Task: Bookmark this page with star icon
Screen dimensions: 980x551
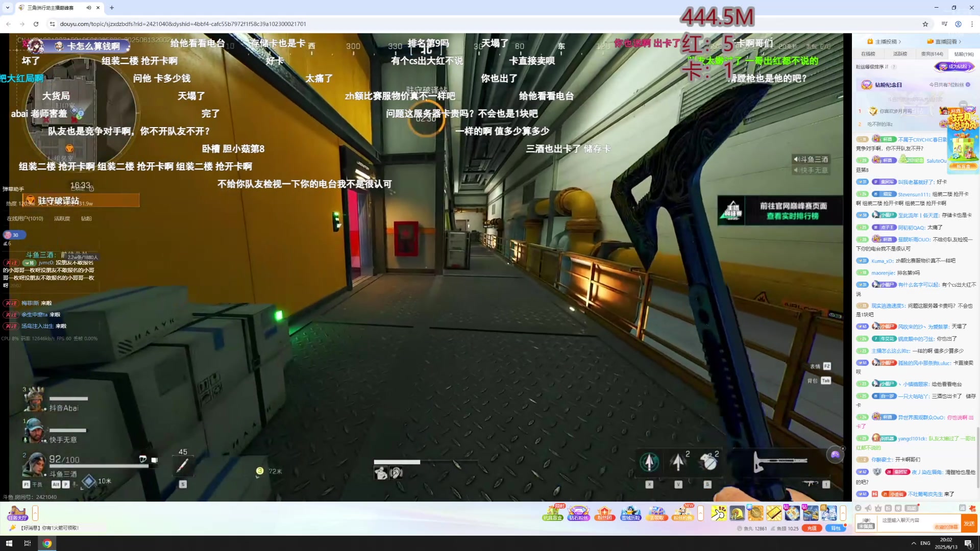Action: pyautogui.click(x=925, y=24)
